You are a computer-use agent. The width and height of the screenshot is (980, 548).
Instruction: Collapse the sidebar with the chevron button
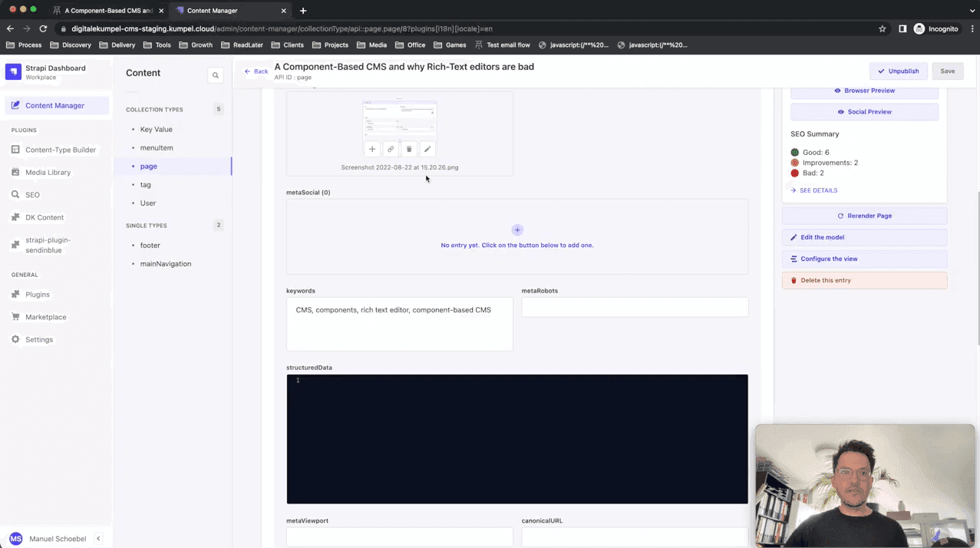coord(98,539)
